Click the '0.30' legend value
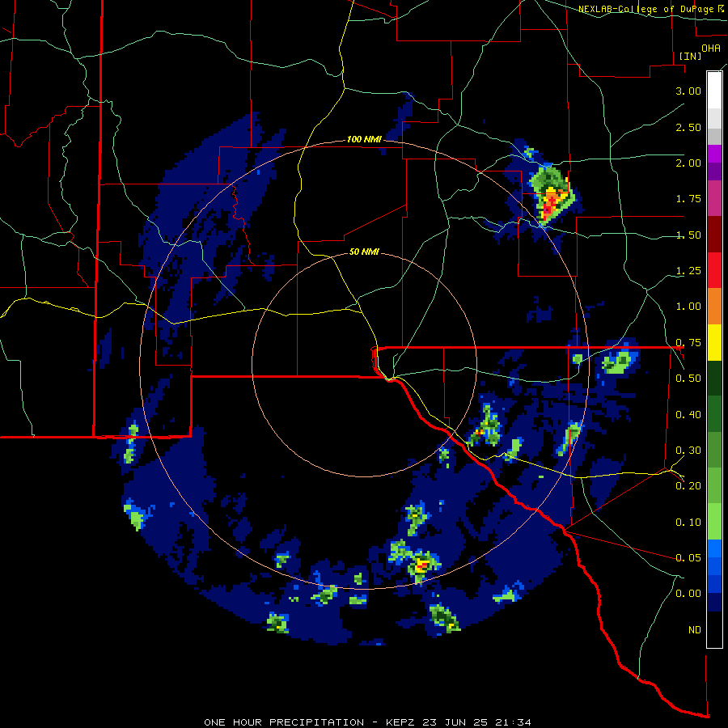 coord(688,451)
